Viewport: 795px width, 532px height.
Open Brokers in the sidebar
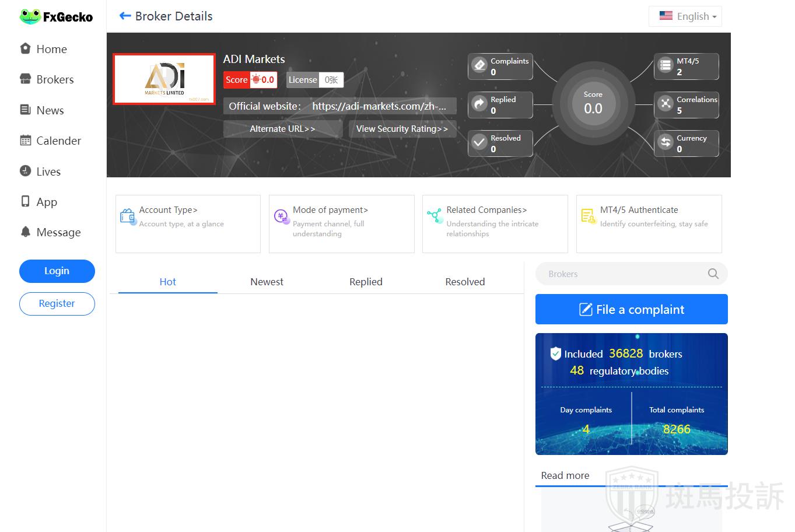[55, 80]
